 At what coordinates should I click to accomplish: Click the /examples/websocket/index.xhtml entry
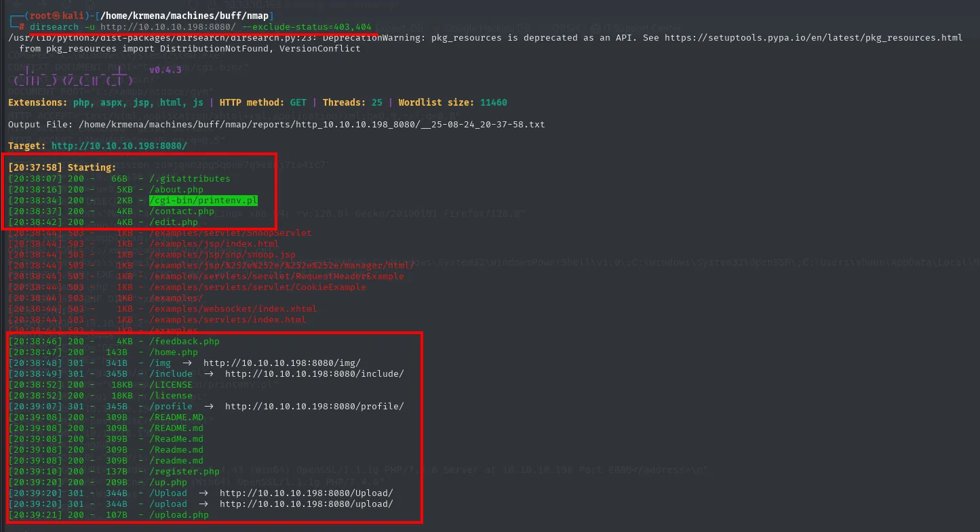tap(233, 309)
